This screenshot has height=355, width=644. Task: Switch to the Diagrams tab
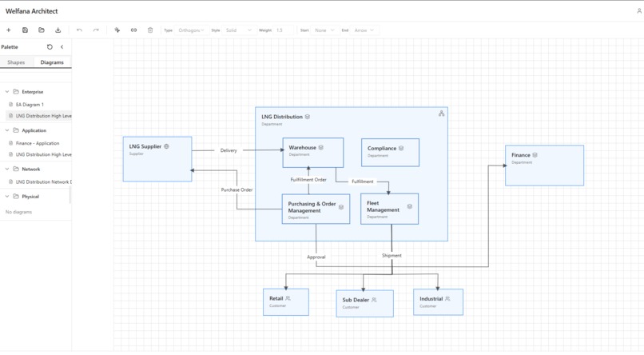pos(52,62)
